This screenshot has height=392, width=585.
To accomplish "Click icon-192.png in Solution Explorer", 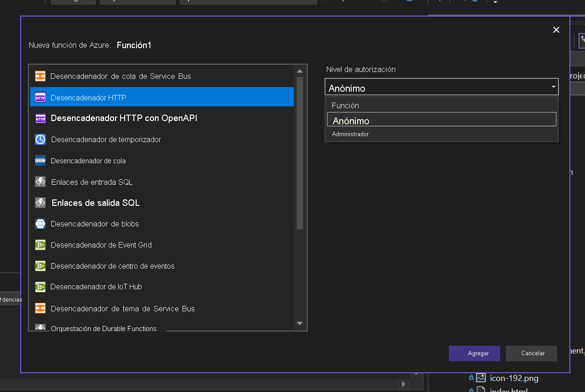I will 514,378.
